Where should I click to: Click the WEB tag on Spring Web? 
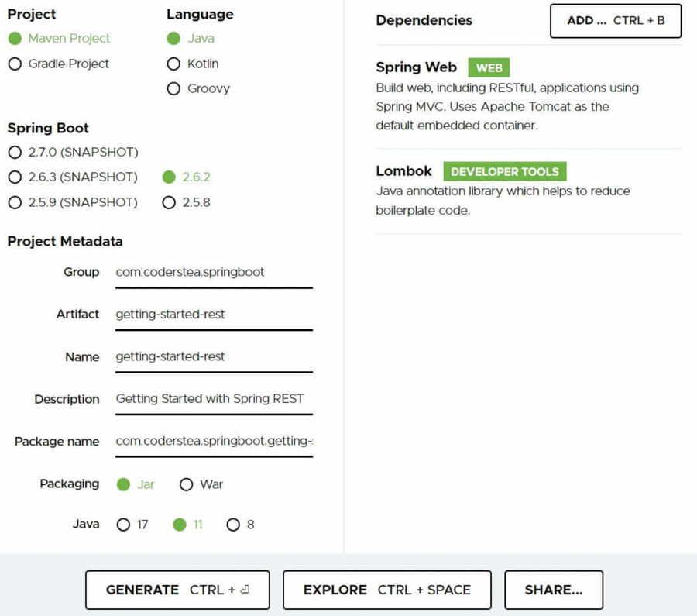click(489, 67)
